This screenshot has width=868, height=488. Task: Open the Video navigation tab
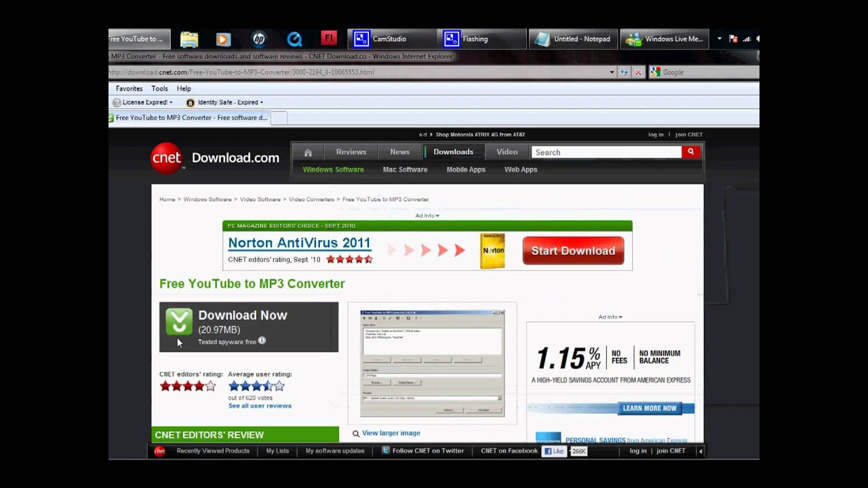pyautogui.click(x=507, y=152)
